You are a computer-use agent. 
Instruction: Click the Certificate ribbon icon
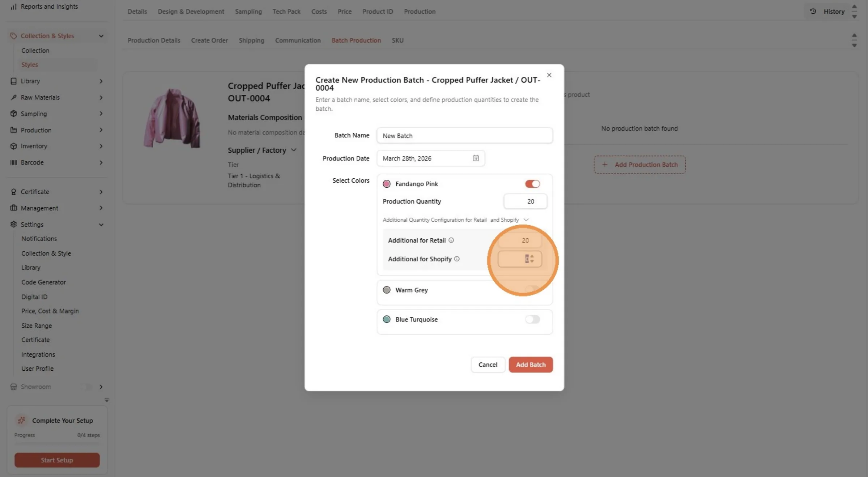(13, 192)
